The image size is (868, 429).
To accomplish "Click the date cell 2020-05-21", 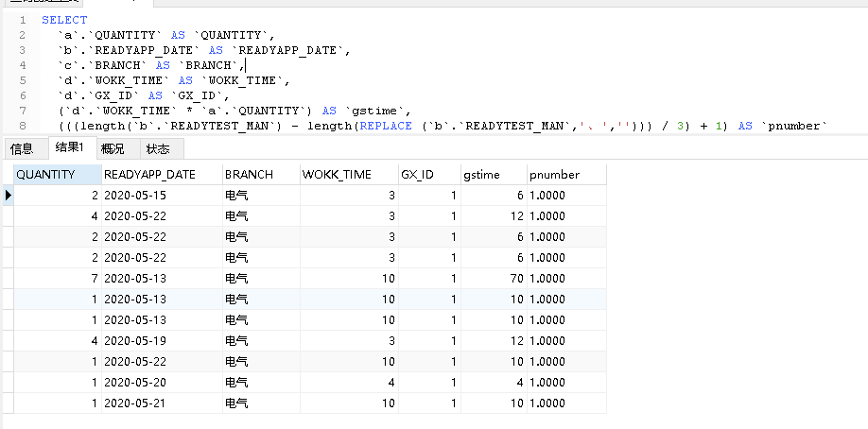I will pos(163,403).
